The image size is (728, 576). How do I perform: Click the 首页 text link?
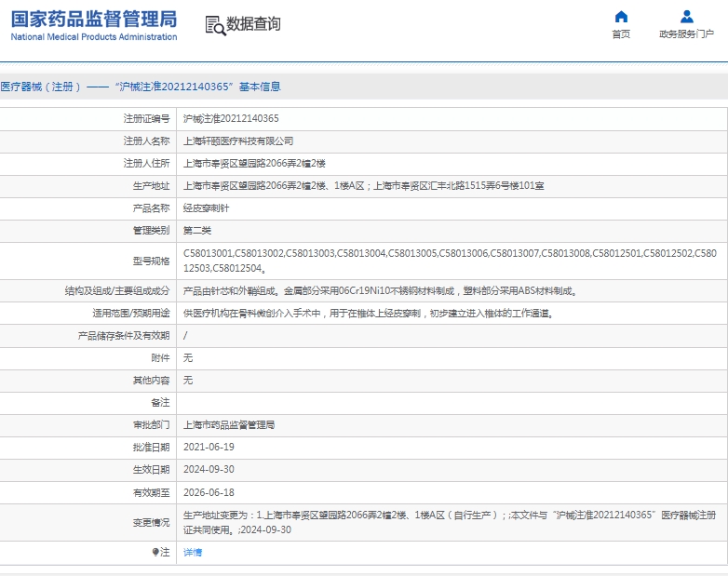pyautogui.click(x=621, y=33)
